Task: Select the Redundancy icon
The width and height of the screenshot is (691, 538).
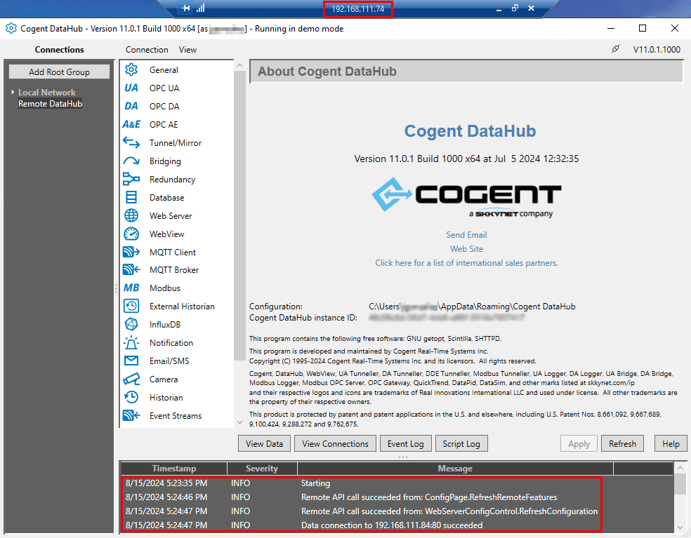Action: (131, 179)
